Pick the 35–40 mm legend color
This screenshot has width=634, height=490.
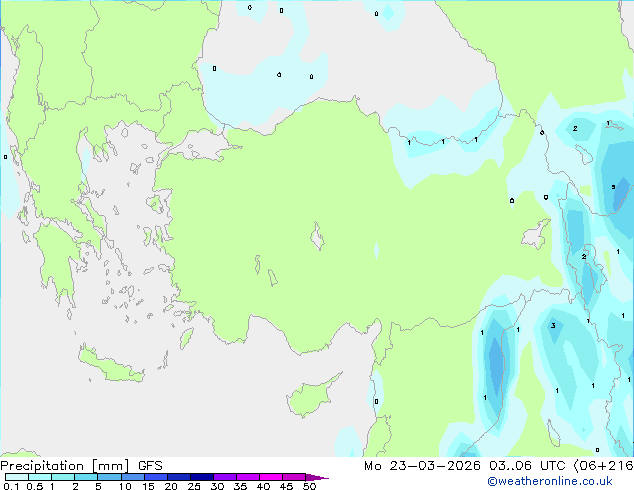(x=248, y=477)
